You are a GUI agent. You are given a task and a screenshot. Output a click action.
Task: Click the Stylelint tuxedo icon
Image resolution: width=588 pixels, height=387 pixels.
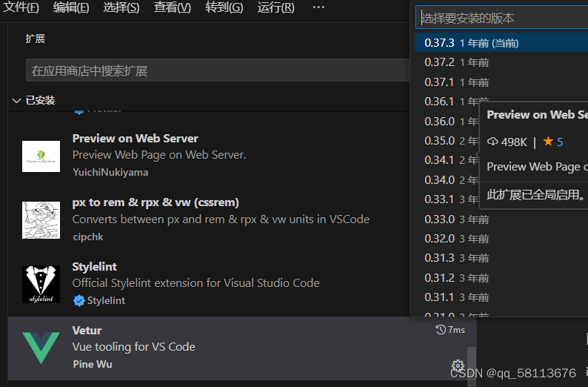[x=41, y=284]
